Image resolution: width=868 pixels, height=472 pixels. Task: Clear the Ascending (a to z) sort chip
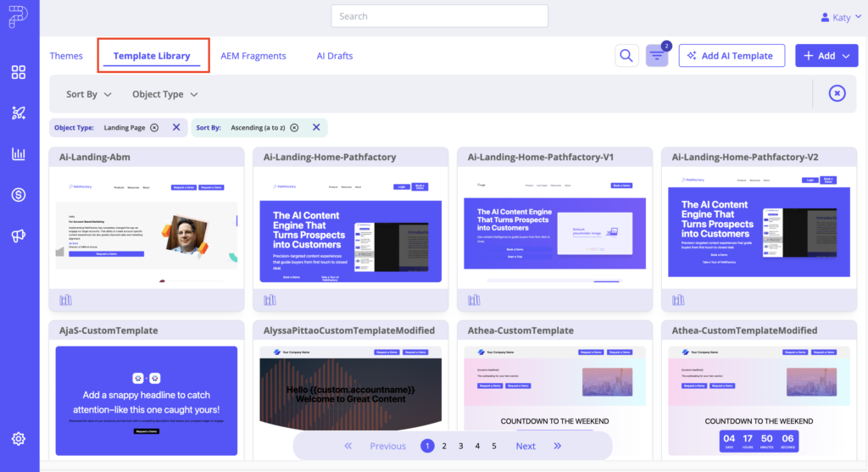tap(294, 128)
